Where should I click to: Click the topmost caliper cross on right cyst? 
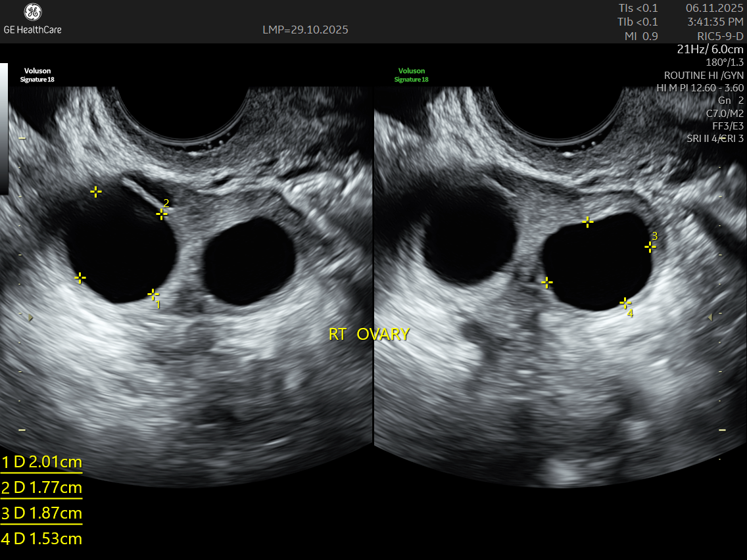(x=589, y=222)
